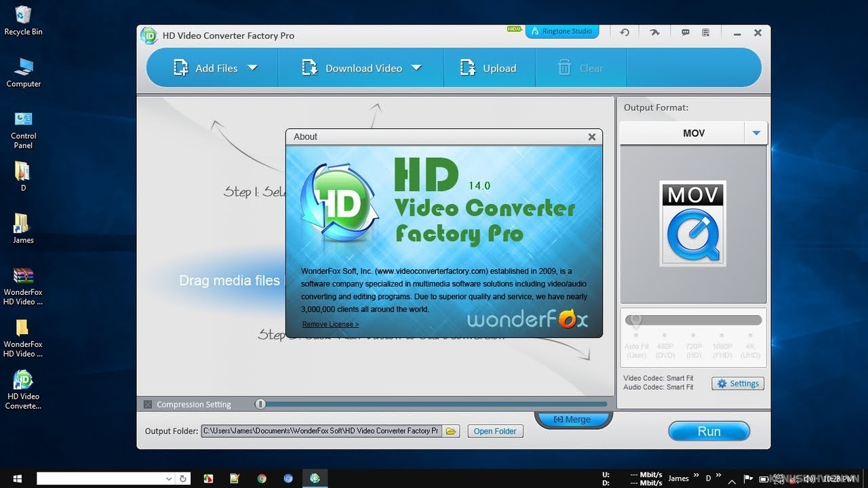Select the 480P (DVD) resolution marker
Viewport: 868px width, 488px height.
[x=665, y=346]
